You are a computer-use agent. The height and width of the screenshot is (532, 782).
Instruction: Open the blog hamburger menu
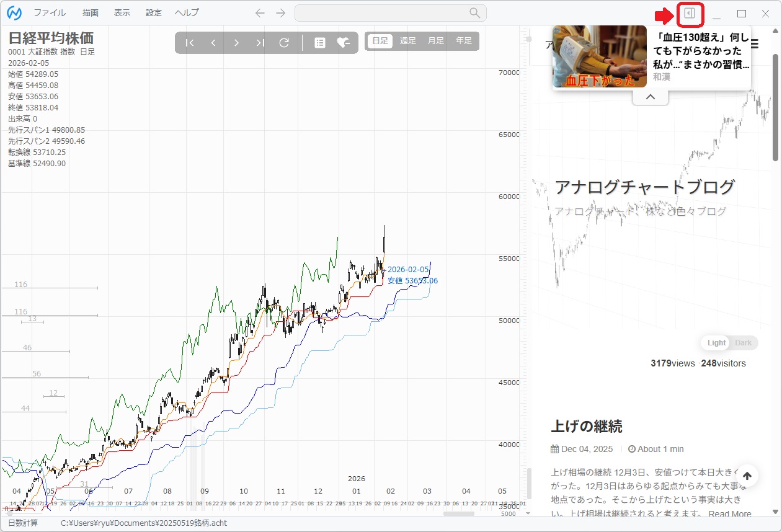click(x=755, y=44)
